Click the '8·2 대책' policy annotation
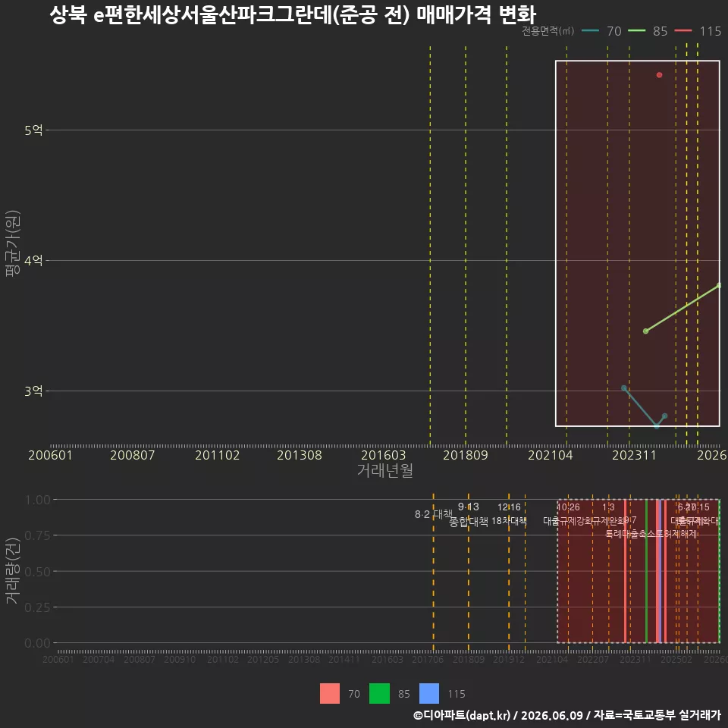This screenshot has height=728, width=728. pyautogui.click(x=434, y=514)
